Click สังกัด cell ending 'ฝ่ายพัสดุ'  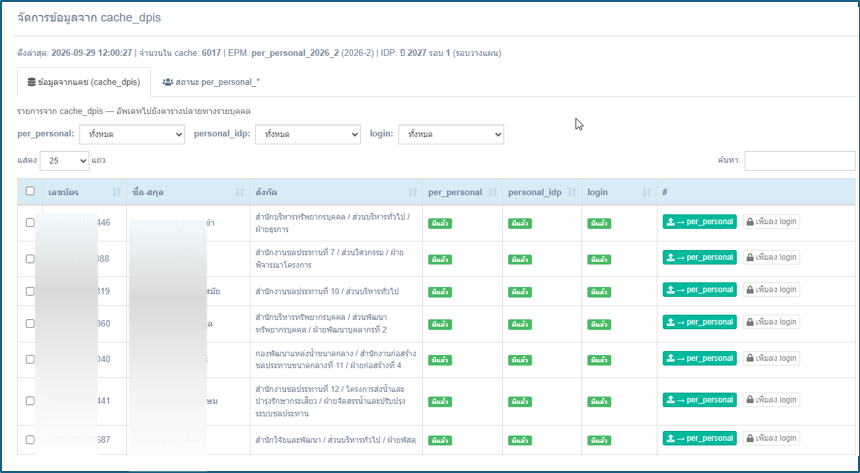point(336,440)
